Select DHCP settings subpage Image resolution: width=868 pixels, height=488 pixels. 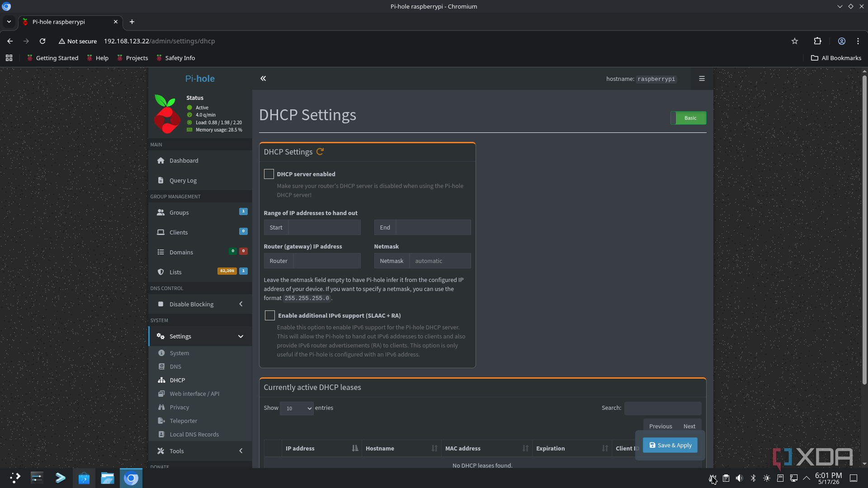177,380
